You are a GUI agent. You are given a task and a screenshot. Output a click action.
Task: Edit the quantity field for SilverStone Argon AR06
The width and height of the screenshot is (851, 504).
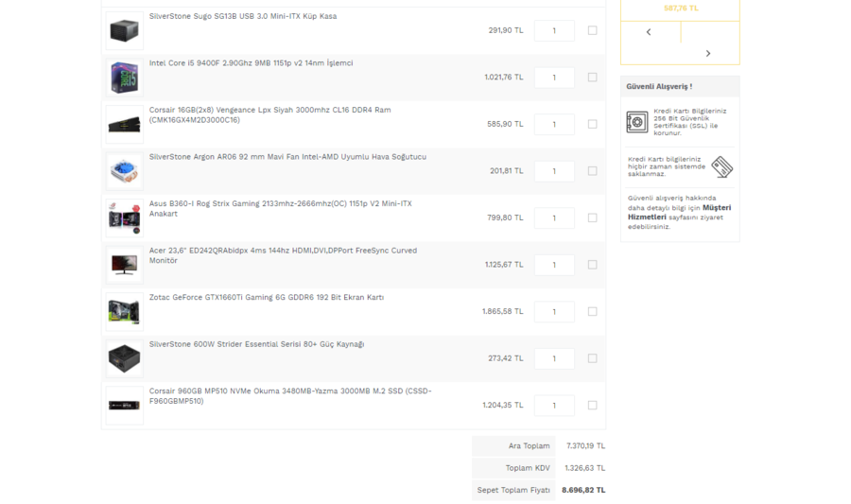pyautogui.click(x=554, y=171)
